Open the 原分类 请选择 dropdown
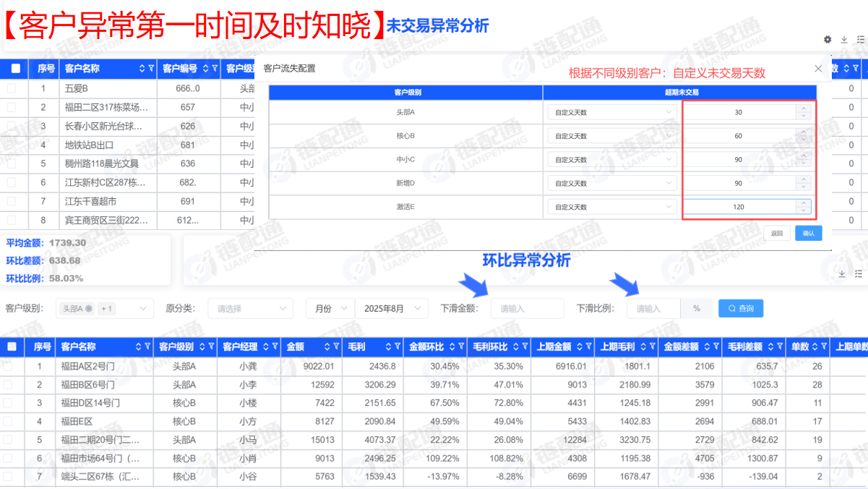The image size is (868, 489). 251,309
